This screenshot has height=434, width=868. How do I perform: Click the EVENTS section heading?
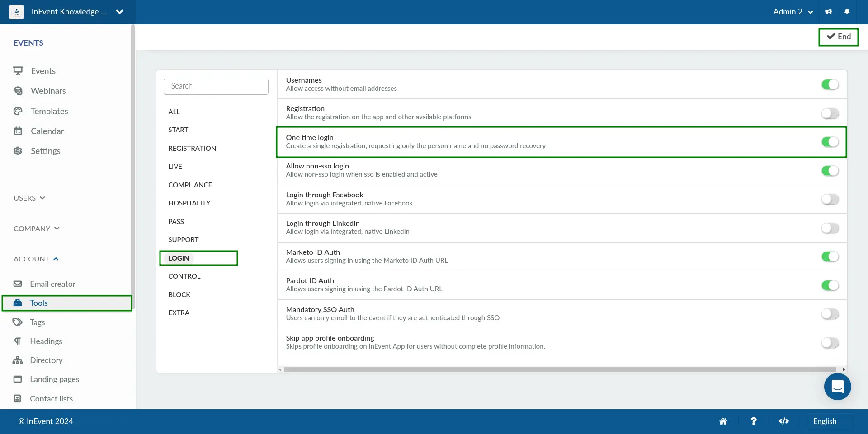(28, 43)
